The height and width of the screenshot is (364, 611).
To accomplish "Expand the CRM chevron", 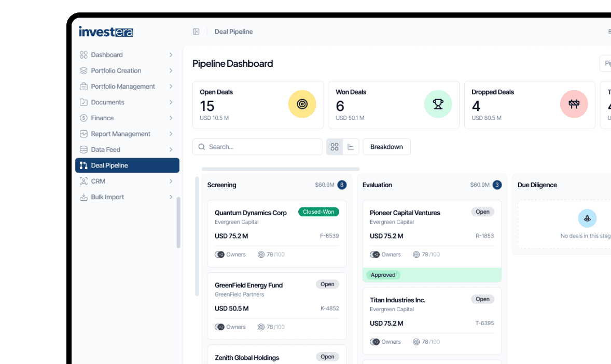I will pyautogui.click(x=171, y=181).
